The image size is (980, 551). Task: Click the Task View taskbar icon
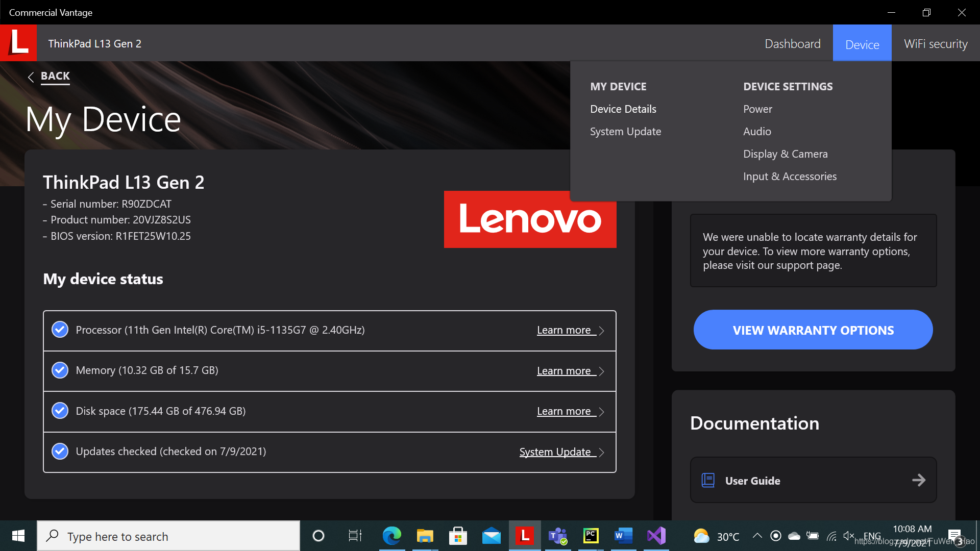[x=355, y=536]
